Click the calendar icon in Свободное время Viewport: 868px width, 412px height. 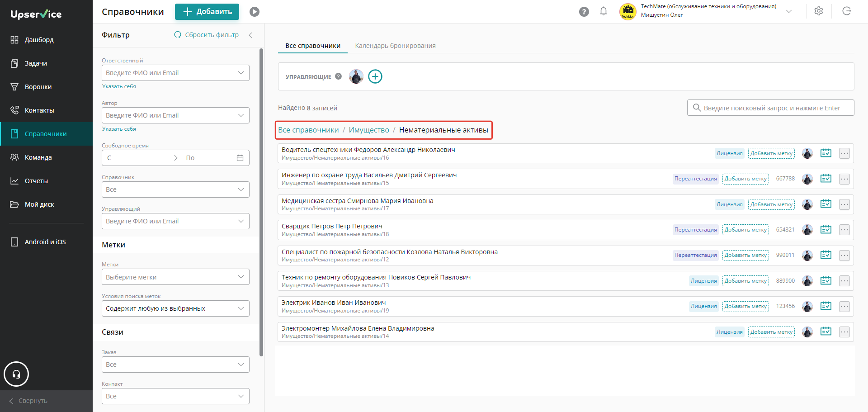tap(240, 158)
